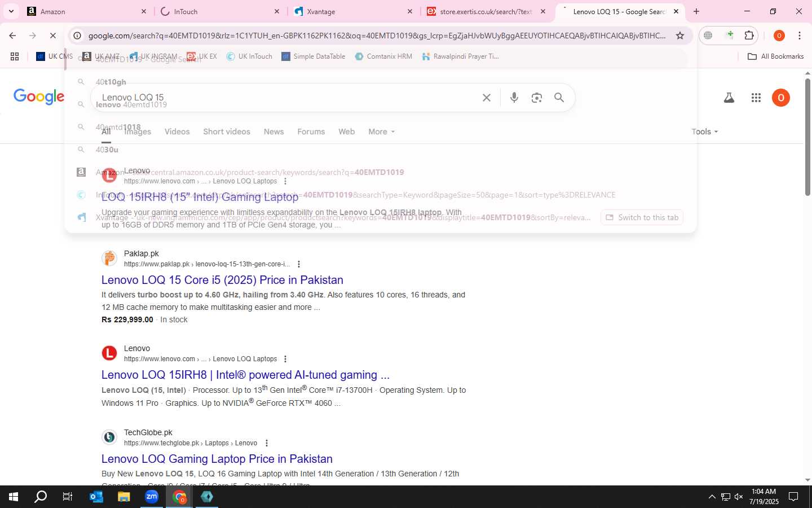812x508 pixels.
Task: Open File Explorer from the taskbar
Action: (x=124, y=497)
